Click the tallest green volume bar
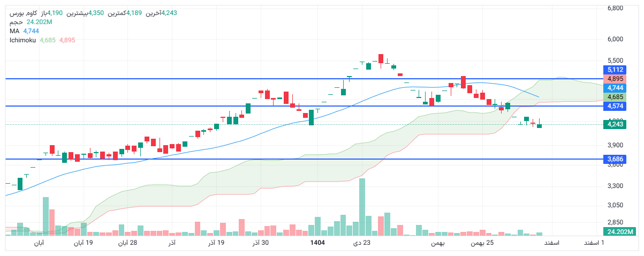The image size is (644, 256). pyautogui.click(x=362, y=207)
